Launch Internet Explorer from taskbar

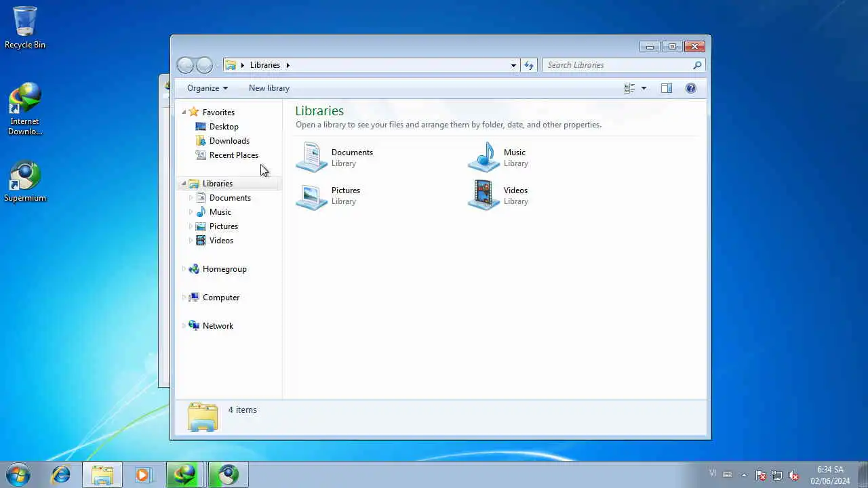click(x=61, y=474)
